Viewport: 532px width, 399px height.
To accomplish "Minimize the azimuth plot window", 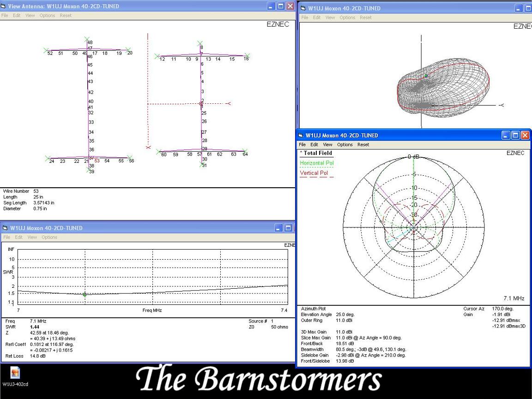I will 506,135.
